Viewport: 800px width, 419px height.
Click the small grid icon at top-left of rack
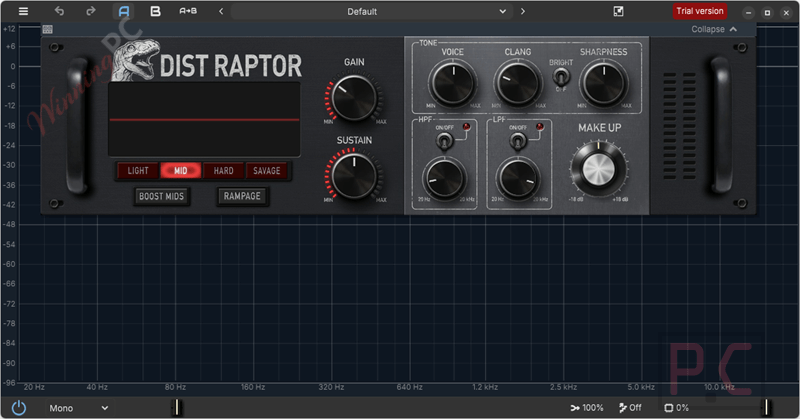click(x=47, y=30)
